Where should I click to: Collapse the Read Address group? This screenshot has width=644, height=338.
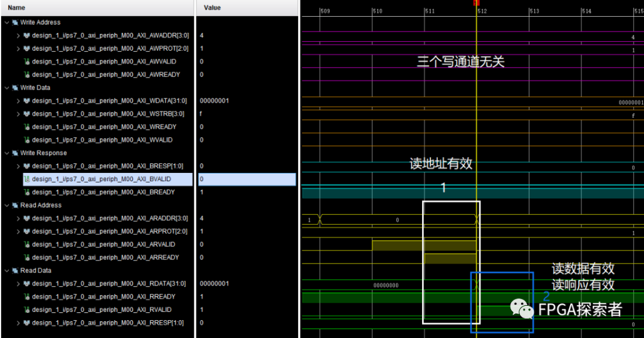point(7,205)
